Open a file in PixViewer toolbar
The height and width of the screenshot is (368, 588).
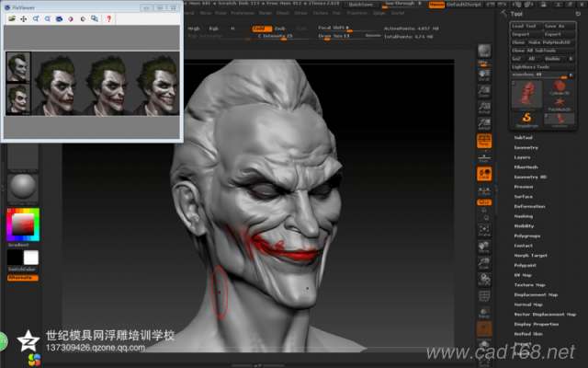point(12,18)
